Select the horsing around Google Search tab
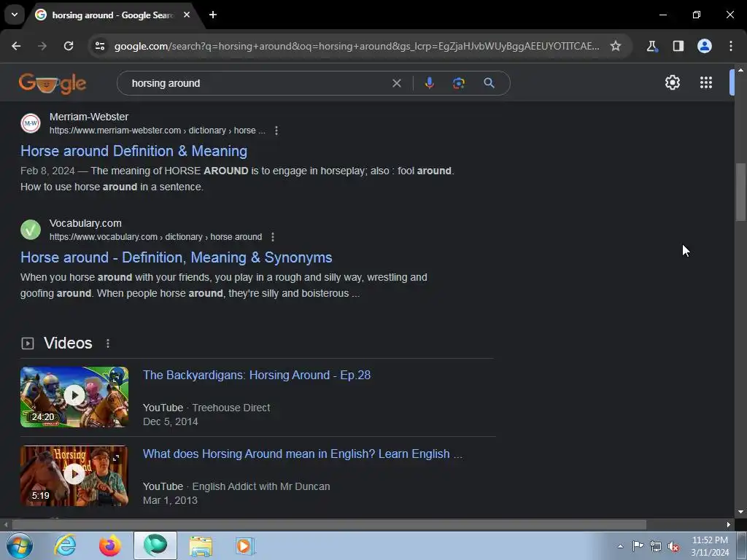This screenshot has height=560, width=747. tap(112, 15)
